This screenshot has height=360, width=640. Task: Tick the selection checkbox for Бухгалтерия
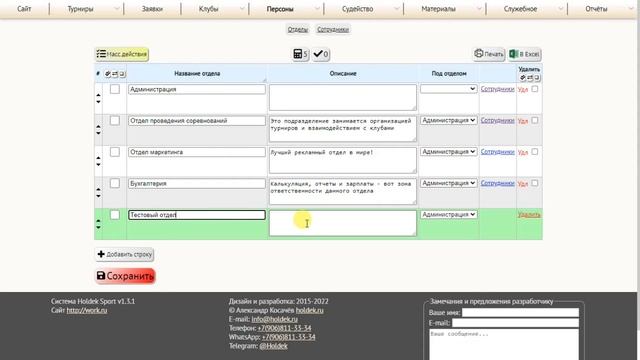pyautogui.click(x=115, y=183)
